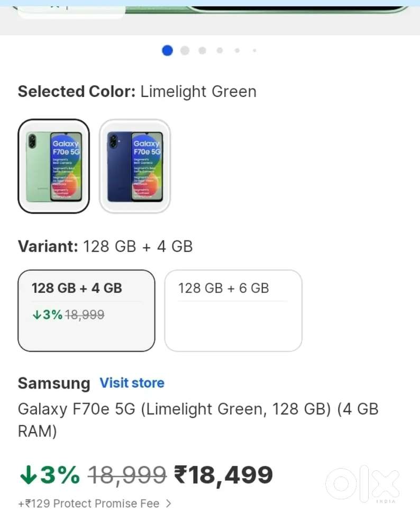
Task: Choose the 128 GB + 4 GB variant
Action: point(86,310)
